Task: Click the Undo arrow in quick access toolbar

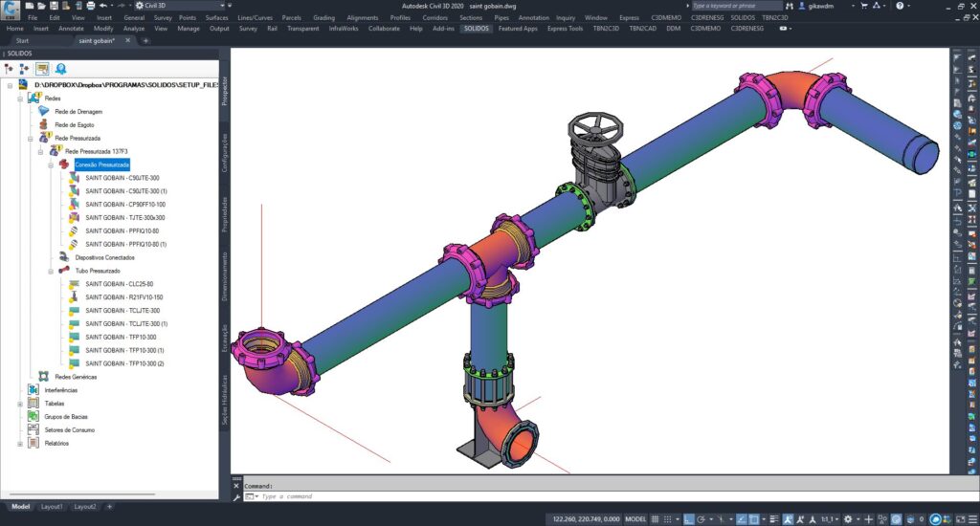Action: coord(102,6)
